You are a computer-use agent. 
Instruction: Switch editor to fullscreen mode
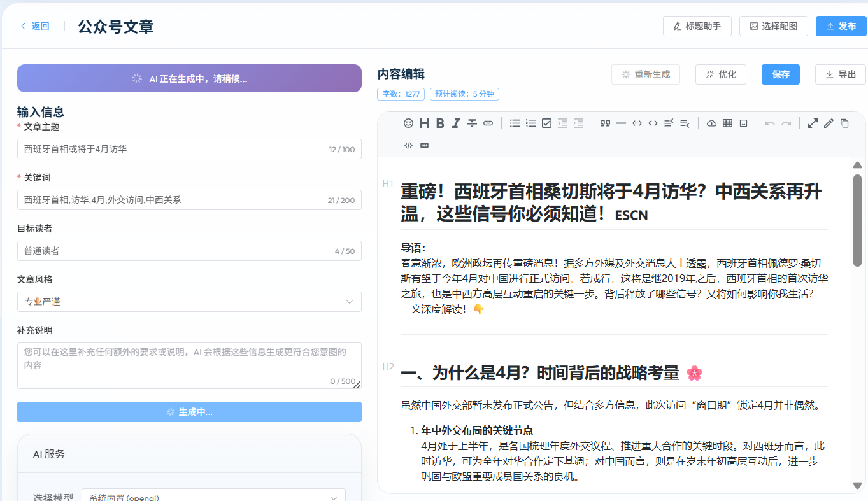tap(813, 123)
